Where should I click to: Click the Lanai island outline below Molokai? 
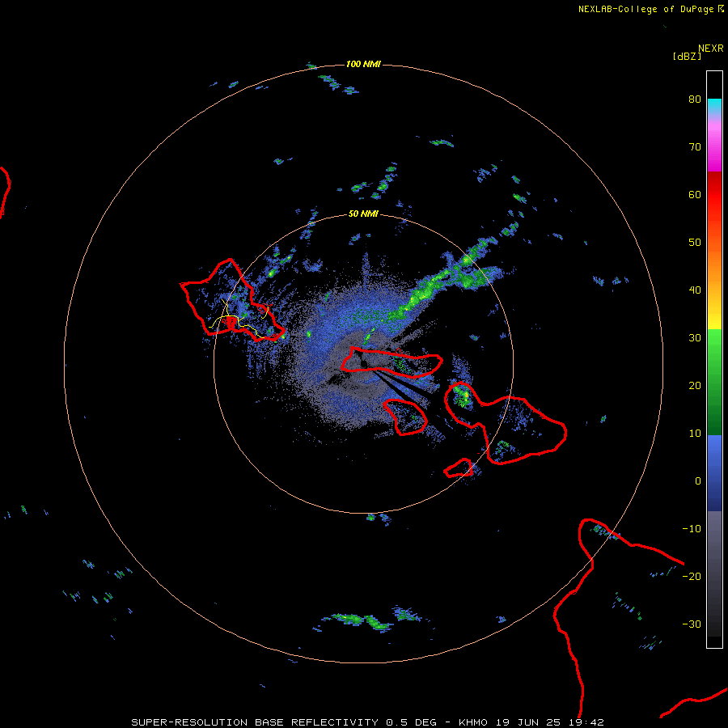tap(405, 417)
